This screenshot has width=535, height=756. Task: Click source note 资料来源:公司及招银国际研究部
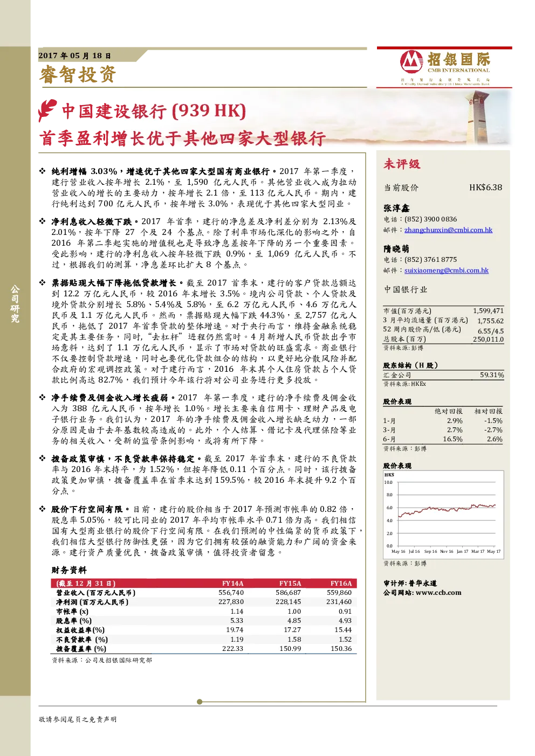click(x=102, y=660)
